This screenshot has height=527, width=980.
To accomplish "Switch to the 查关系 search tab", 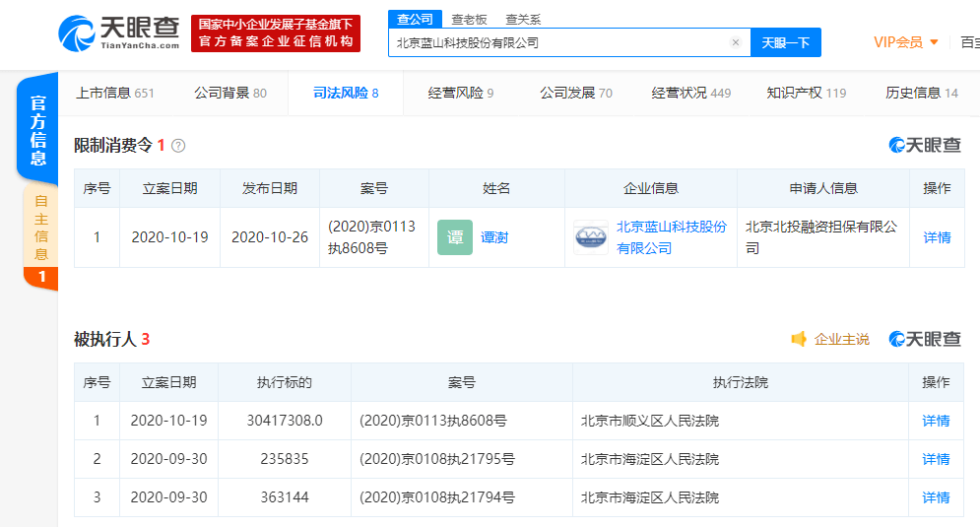I will pos(522,19).
